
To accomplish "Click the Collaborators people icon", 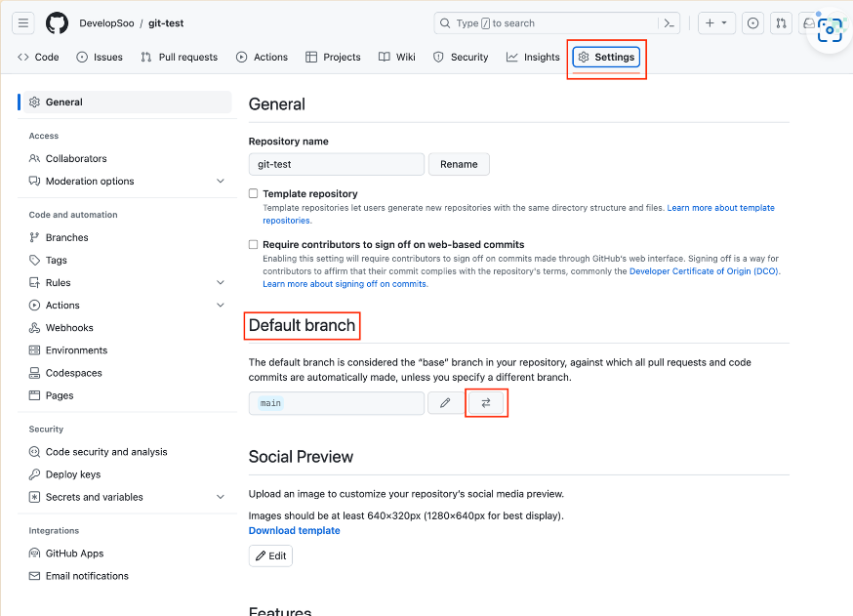I will [x=34, y=158].
